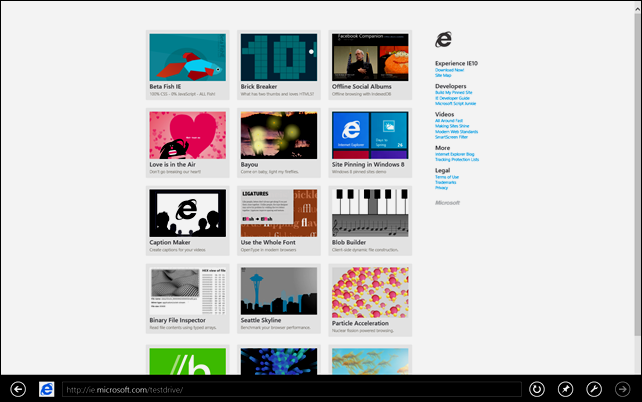This screenshot has width=642, height=402.
Task: Open page tools wrench icon
Action: coord(594,389)
